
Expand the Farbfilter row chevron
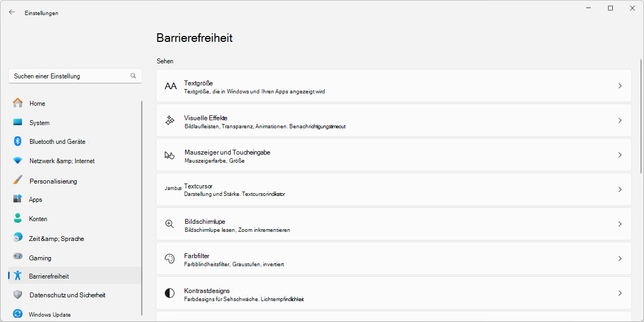620,259
